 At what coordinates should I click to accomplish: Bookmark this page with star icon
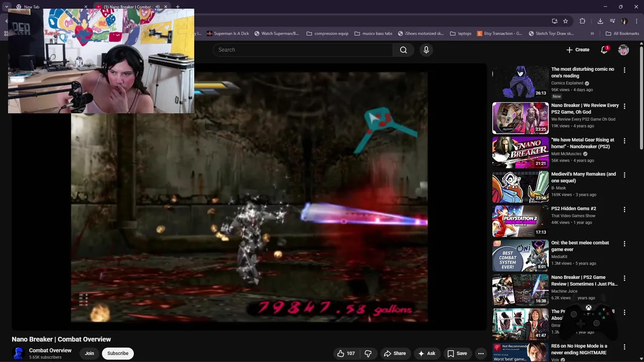(566, 21)
